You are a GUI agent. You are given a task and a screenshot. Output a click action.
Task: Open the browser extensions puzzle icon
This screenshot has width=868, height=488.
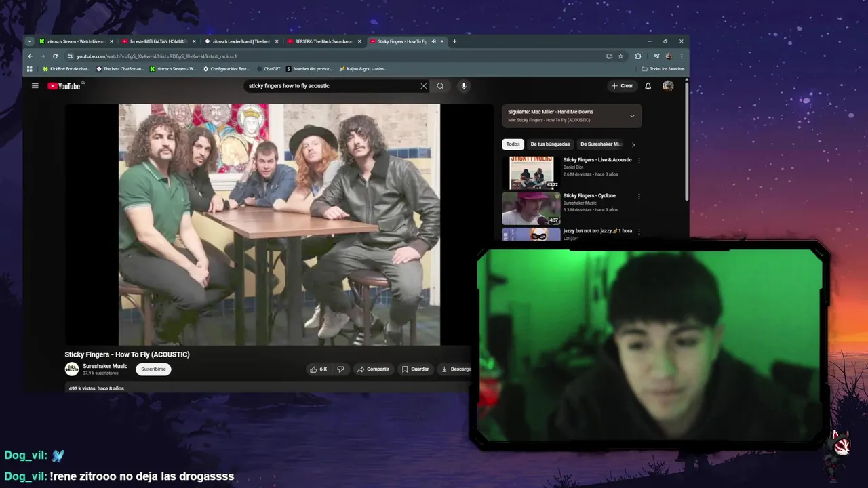click(638, 56)
